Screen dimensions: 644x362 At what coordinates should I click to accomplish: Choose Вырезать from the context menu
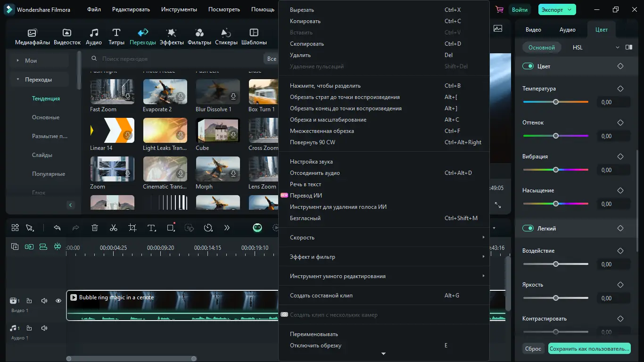pos(384,10)
